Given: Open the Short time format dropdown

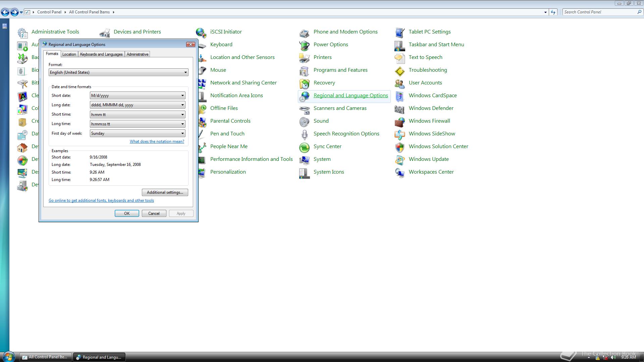Looking at the screenshot, I should click(x=138, y=115).
